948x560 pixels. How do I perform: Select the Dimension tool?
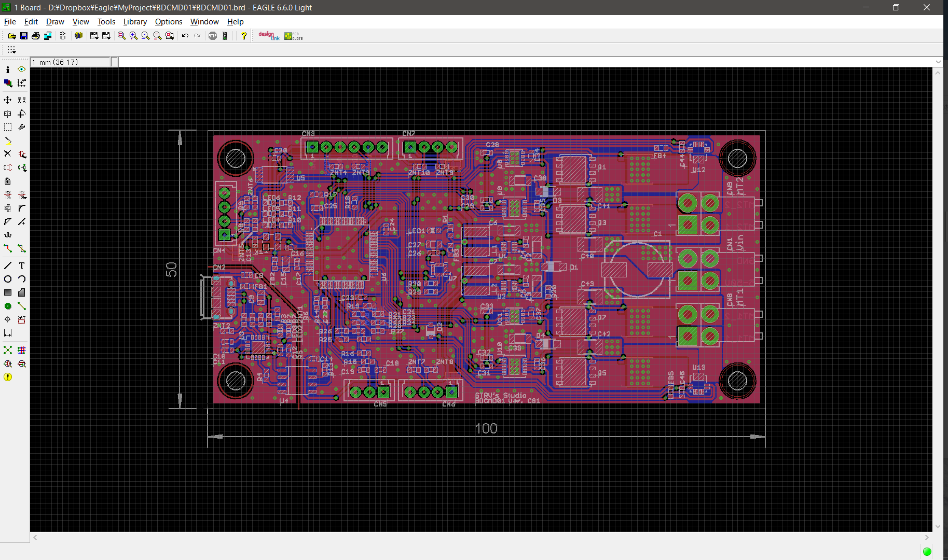tap(8, 333)
